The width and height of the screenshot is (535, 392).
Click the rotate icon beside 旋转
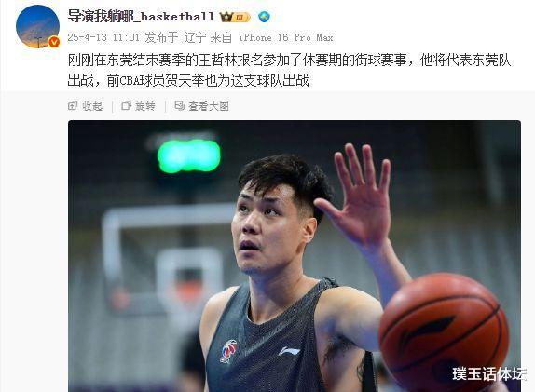click(126, 106)
